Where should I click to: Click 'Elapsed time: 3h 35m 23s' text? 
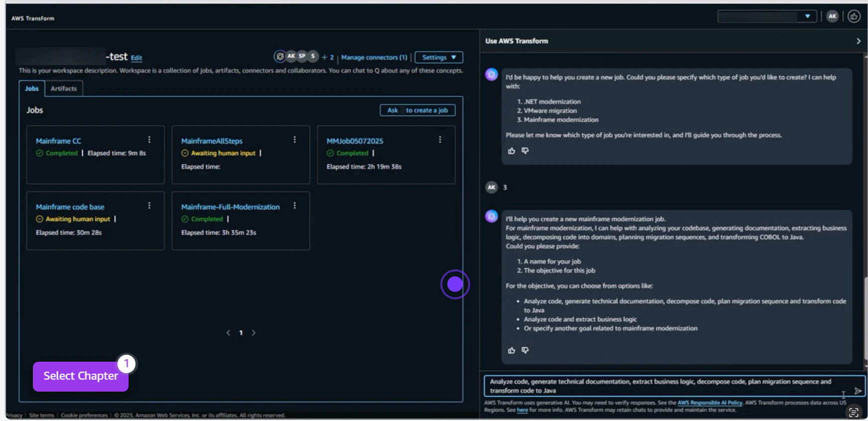tap(219, 233)
